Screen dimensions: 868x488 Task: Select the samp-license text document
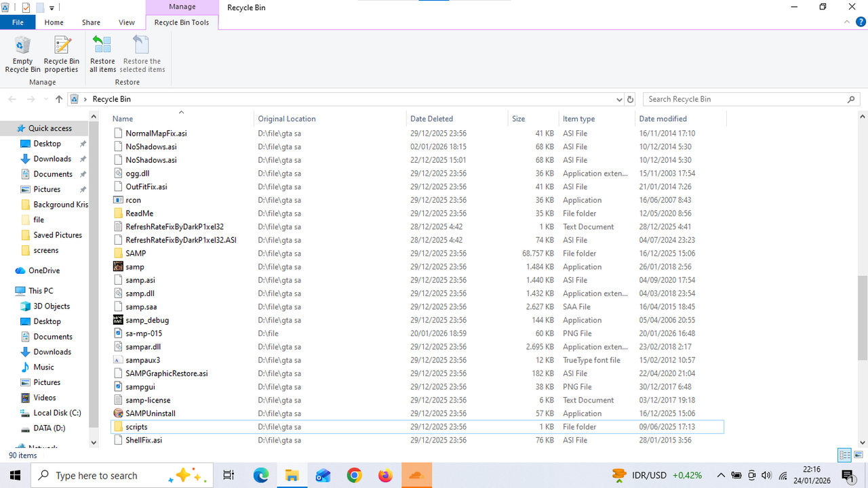[148, 401]
